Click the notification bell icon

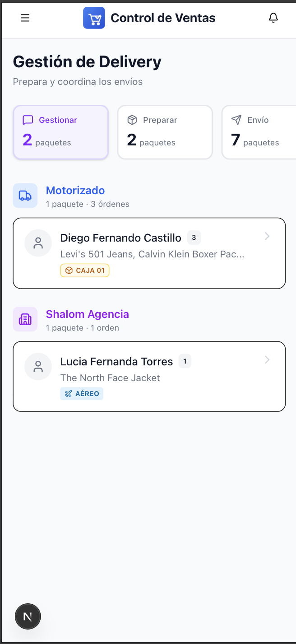273,18
